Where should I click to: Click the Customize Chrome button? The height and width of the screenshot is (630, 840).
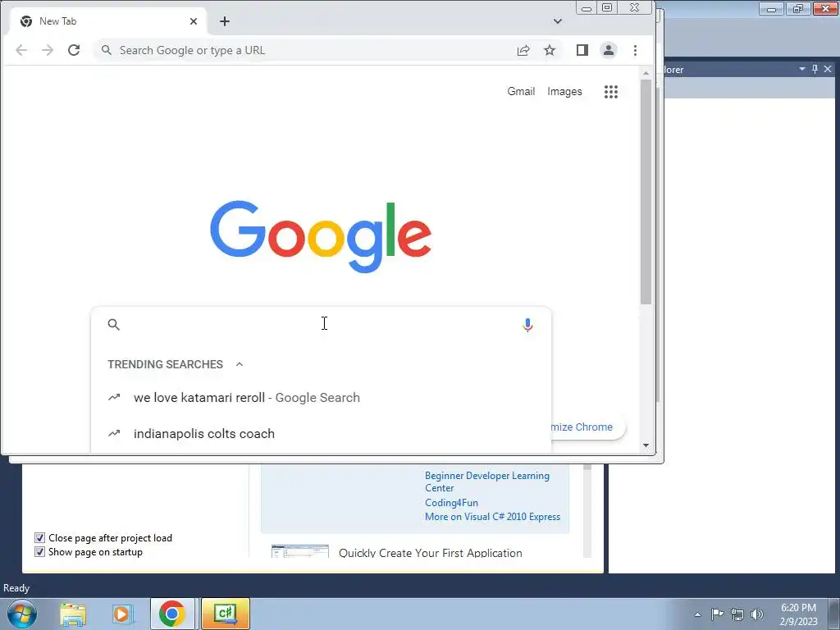587,427
